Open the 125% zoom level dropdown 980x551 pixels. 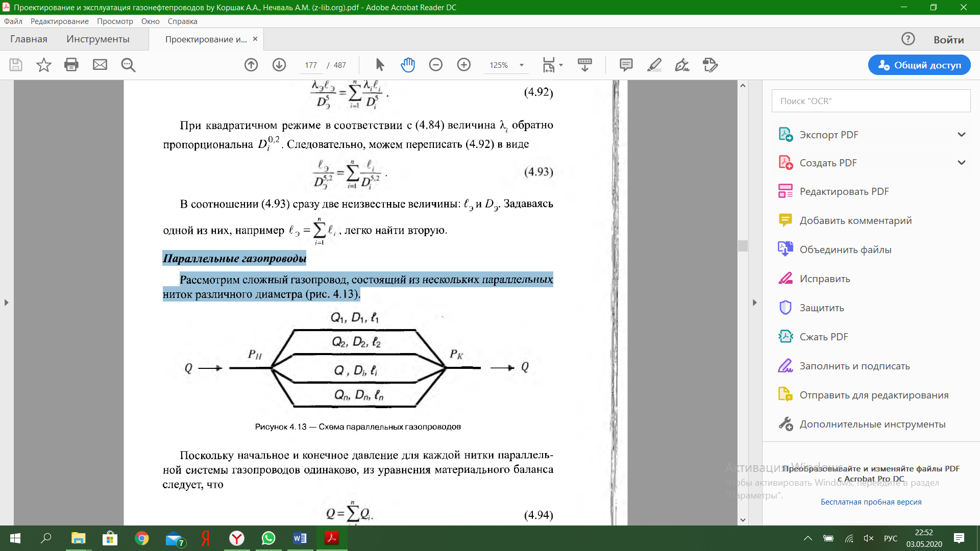[522, 65]
